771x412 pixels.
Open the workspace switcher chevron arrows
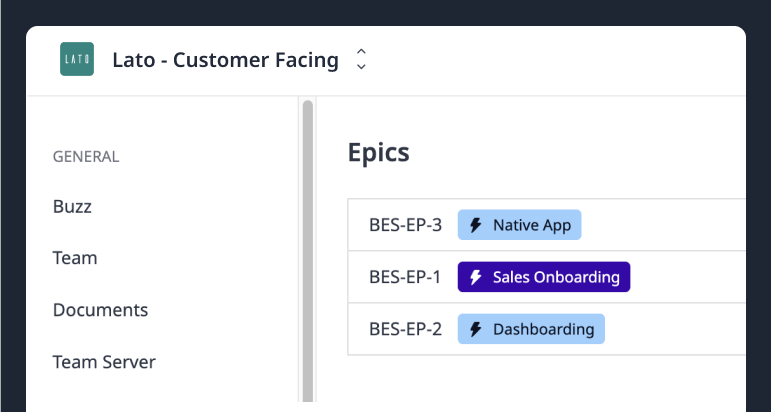[x=361, y=60]
